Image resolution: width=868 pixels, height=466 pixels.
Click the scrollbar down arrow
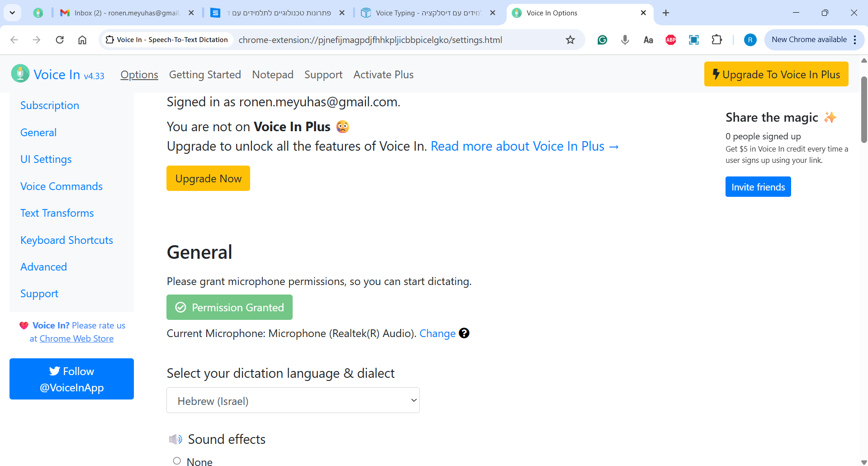pos(864,462)
